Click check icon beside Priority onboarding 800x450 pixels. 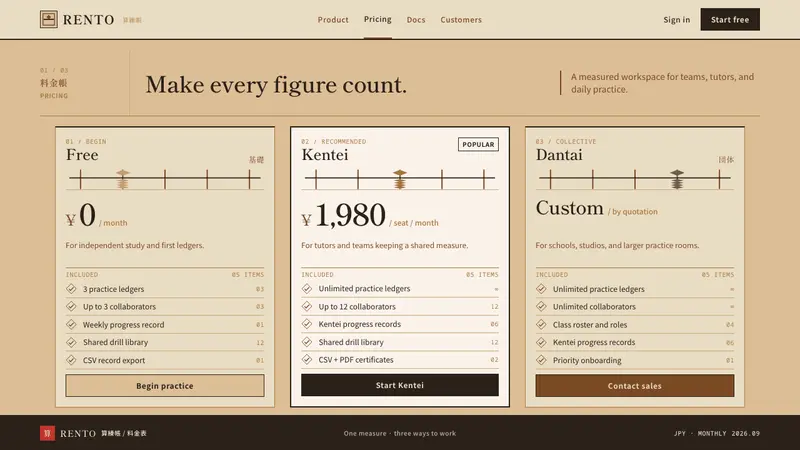click(541, 360)
